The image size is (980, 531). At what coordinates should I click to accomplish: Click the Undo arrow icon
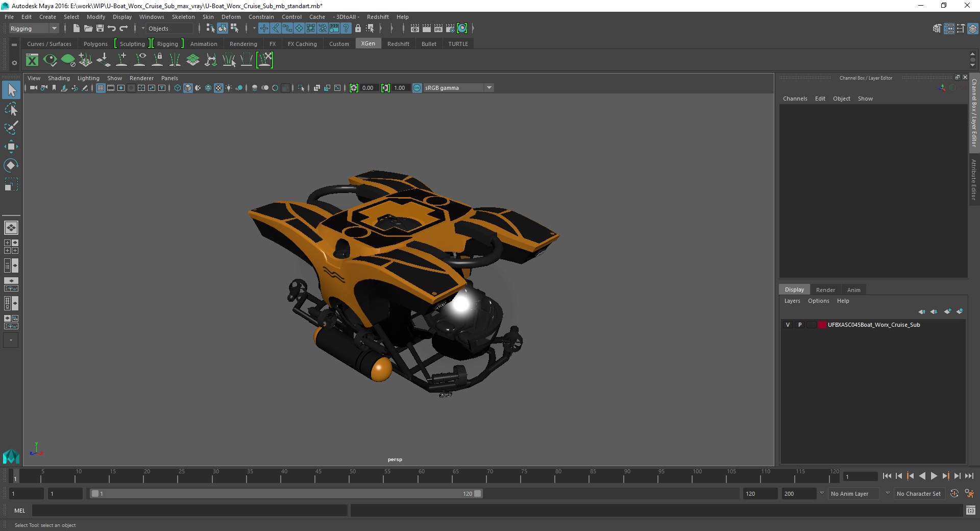tap(112, 29)
